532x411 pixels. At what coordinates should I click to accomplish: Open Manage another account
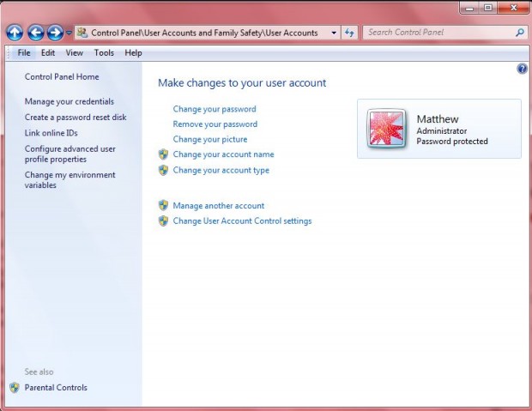click(219, 206)
